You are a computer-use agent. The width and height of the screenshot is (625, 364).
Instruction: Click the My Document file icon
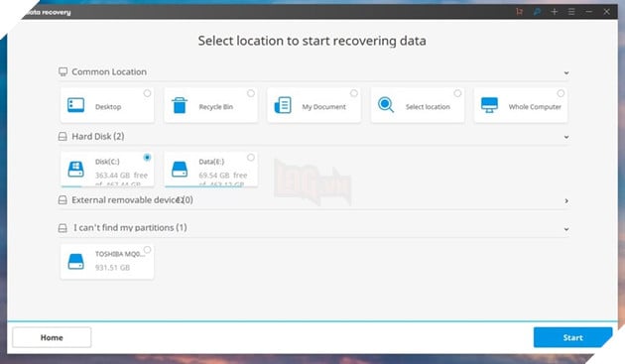pyautogui.click(x=283, y=105)
